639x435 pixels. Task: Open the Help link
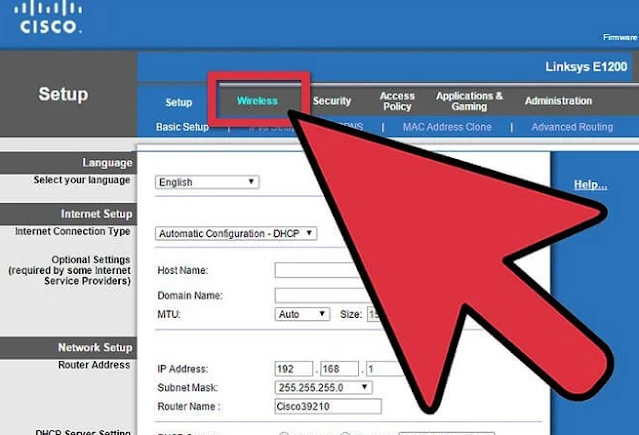point(591,185)
